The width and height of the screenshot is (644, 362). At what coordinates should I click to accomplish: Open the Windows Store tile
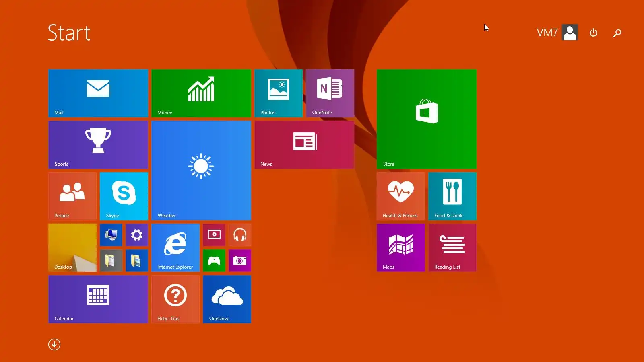click(x=427, y=119)
